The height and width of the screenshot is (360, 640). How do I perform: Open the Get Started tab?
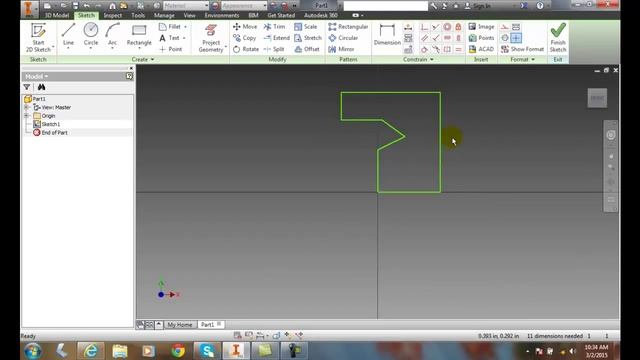281,16
